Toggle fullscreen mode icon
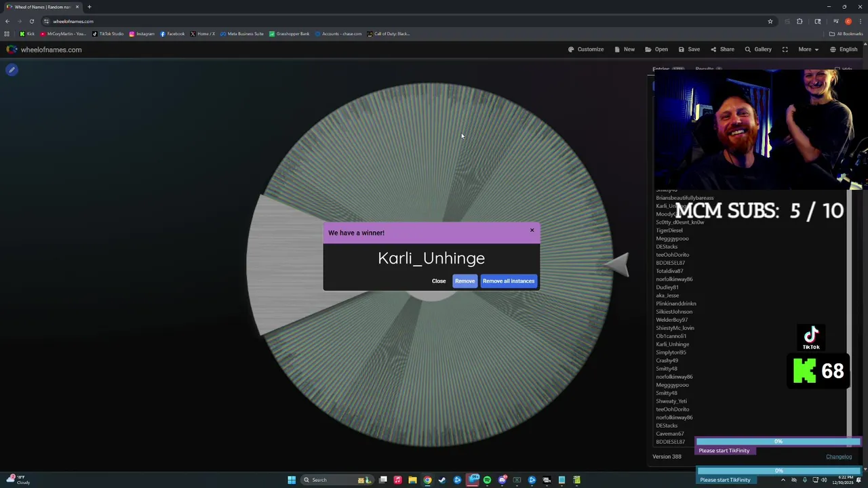Viewport: 868px width, 488px height. coord(785,49)
